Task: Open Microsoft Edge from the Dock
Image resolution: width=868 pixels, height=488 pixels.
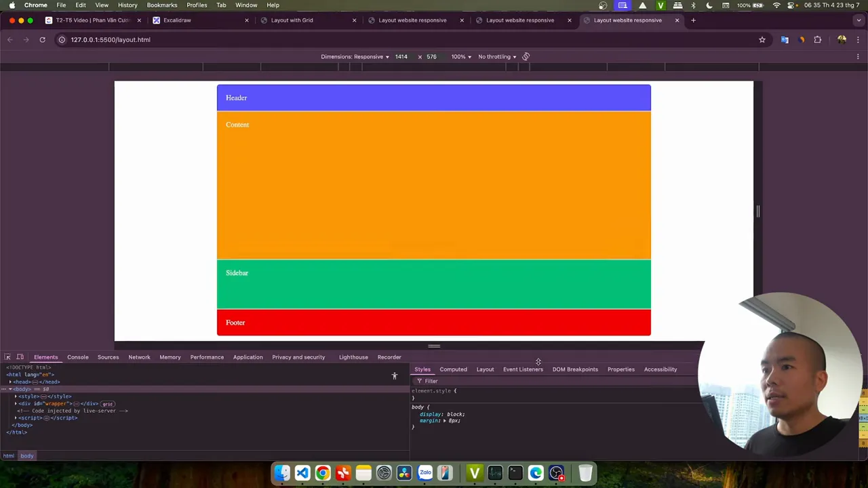Action: click(536, 472)
